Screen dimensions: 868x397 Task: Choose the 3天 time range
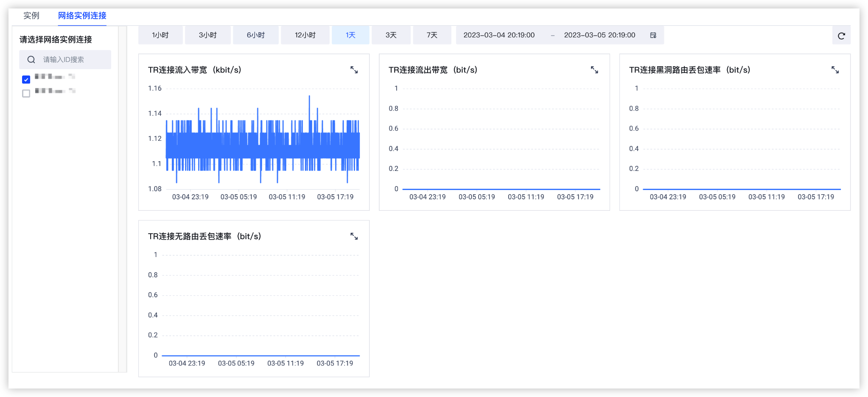391,35
